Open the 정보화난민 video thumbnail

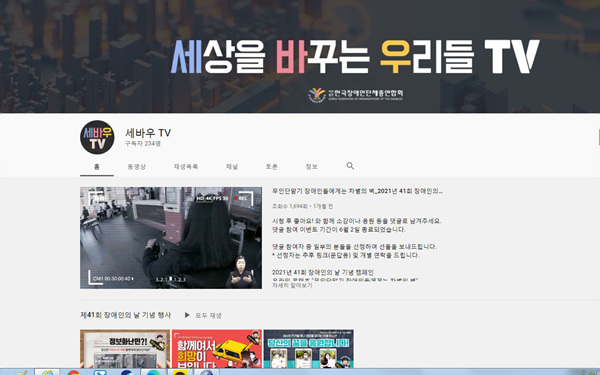125,349
